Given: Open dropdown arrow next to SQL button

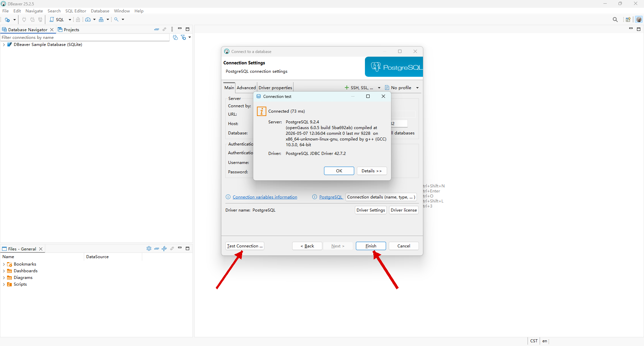Looking at the screenshot, I should tap(70, 19).
